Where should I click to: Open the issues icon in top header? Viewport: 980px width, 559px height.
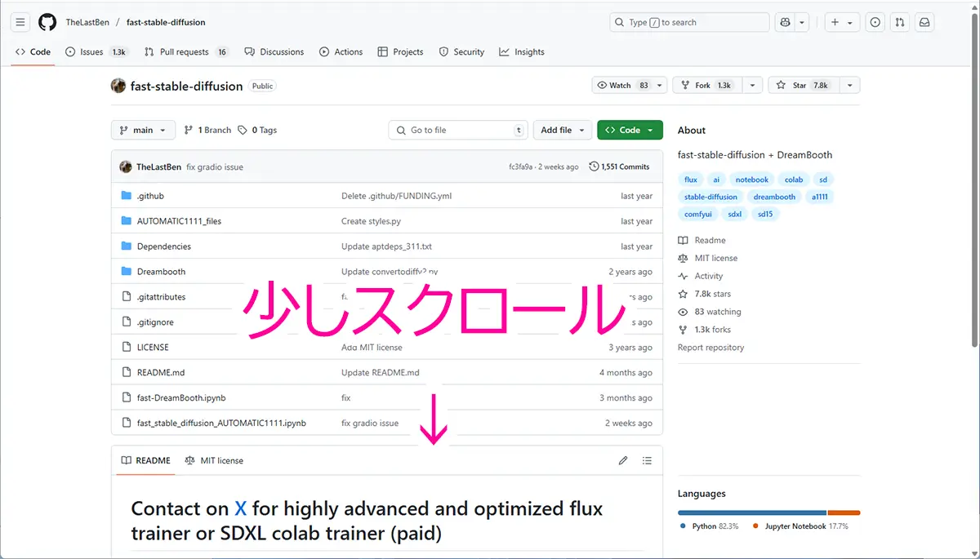coord(875,22)
